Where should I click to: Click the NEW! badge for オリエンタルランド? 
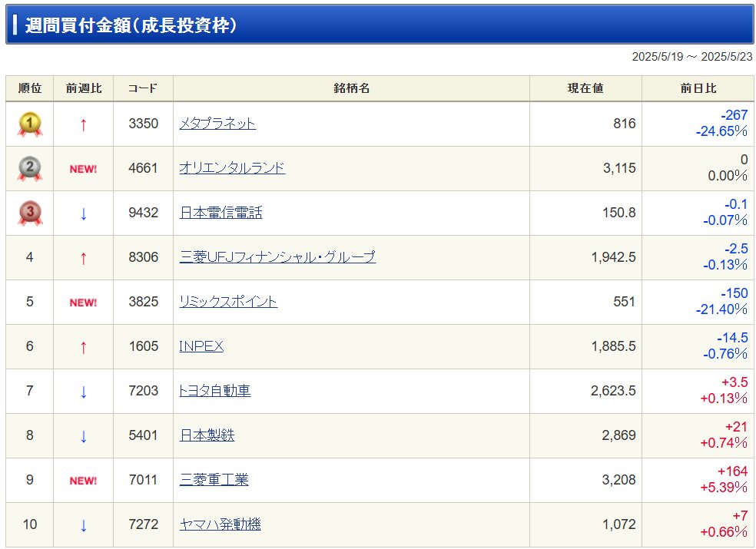click(84, 169)
